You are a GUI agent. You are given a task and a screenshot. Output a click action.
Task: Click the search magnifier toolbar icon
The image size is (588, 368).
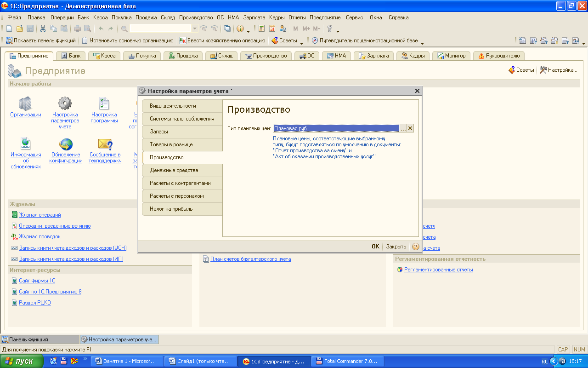pos(124,29)
